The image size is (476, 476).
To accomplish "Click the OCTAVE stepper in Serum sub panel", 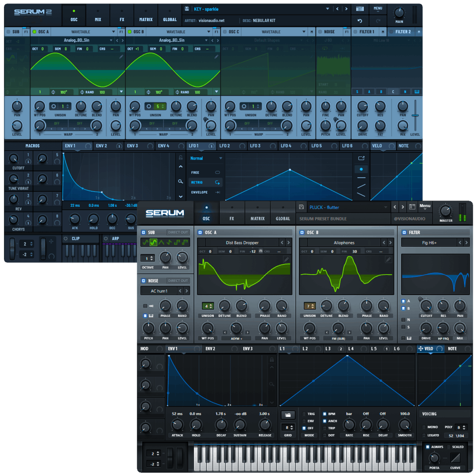I will (152, 258).
